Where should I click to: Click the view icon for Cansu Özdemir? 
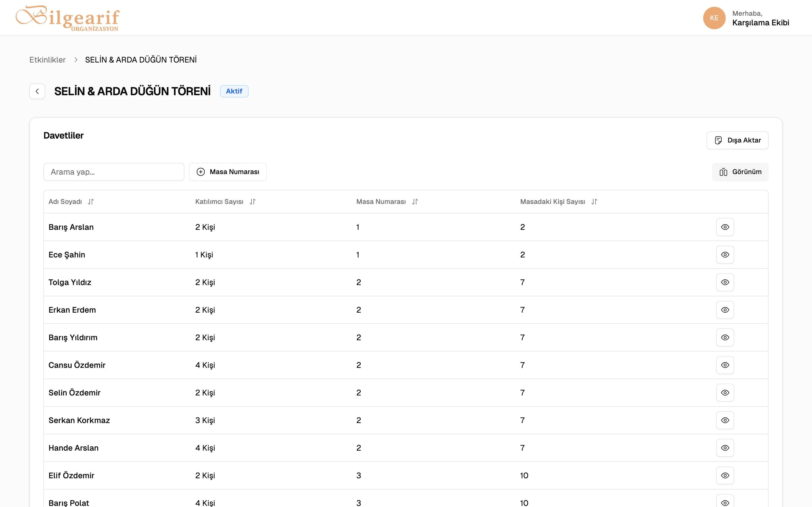[725, 365]
